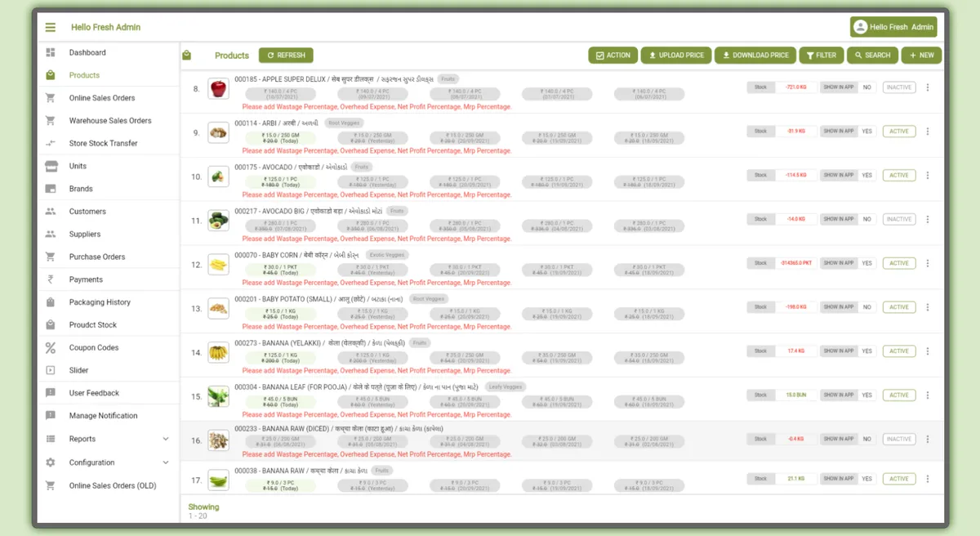The image size is (980, 536).
Task: Expand the Configuration submenu chevron
Action: pyautogui.click(x=166, y=462)
